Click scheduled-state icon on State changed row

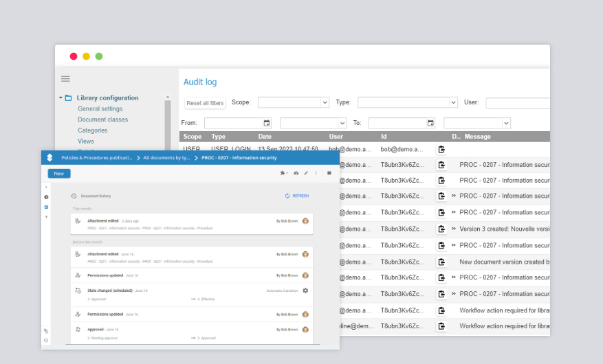pos(78,291)
